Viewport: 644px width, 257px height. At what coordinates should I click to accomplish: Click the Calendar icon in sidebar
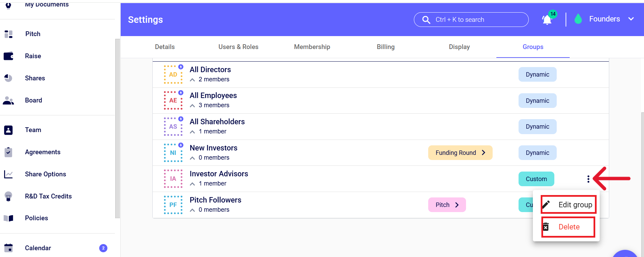coord(9,248)
